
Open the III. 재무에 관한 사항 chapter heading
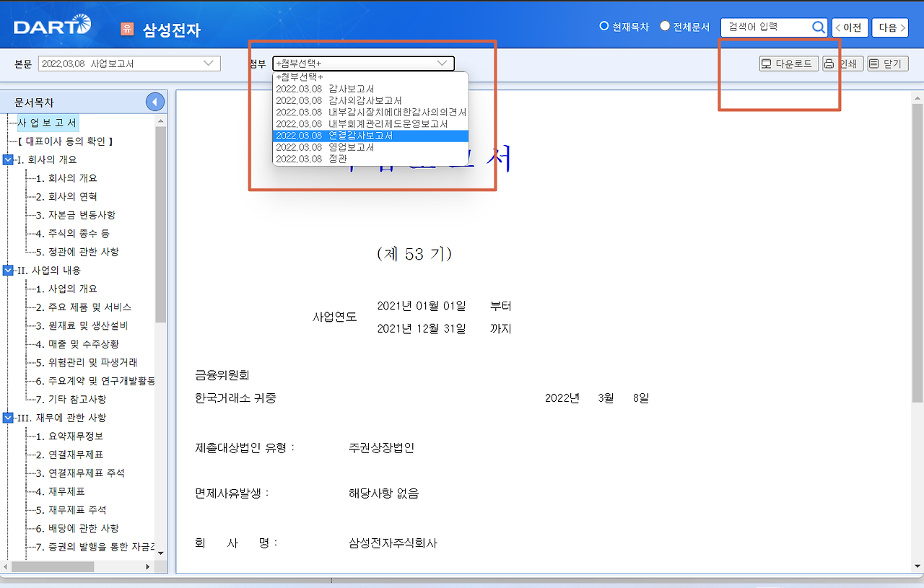click(62, 418)
